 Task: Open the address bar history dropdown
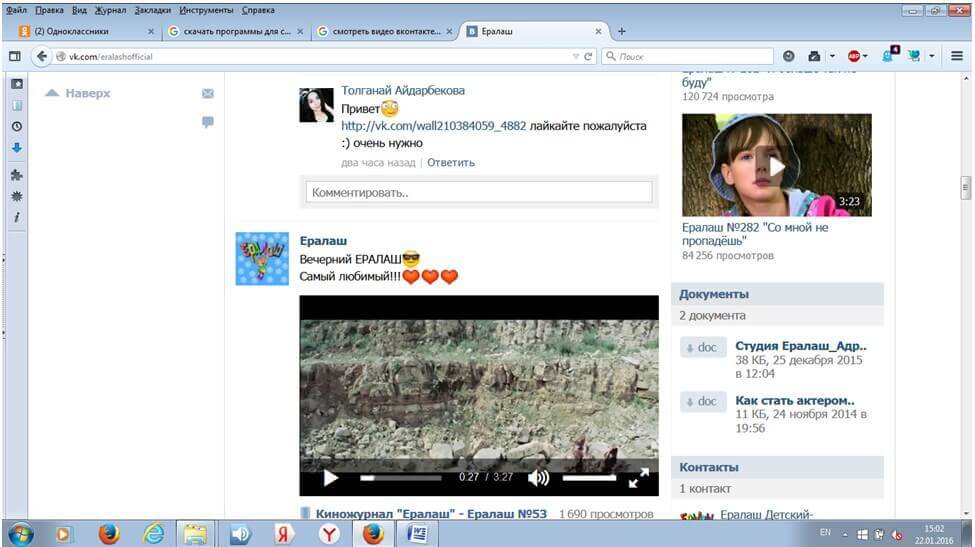coord(575,57)
